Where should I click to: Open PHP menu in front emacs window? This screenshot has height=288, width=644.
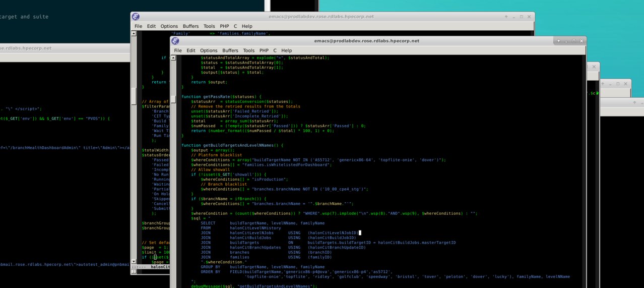click(264, 50)
